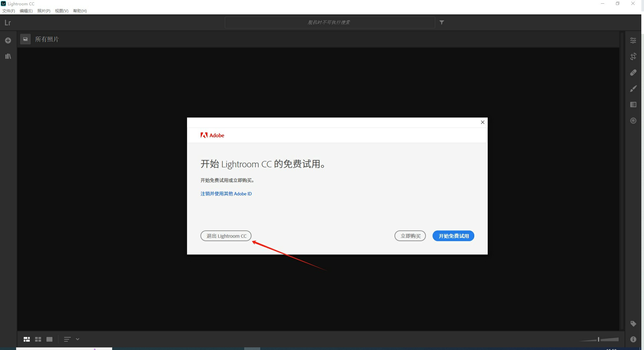Select the Radial Gradient tool

pyautogui.click(x=633, y=121)
